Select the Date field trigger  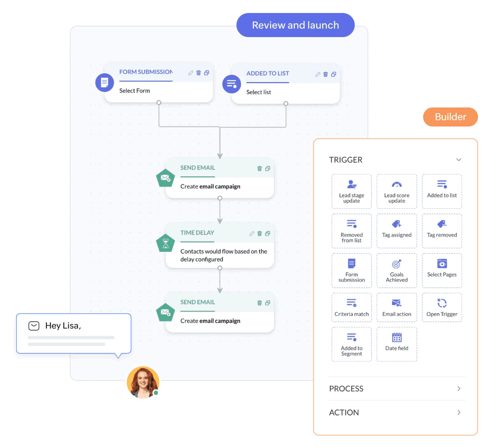click(397, 344)
